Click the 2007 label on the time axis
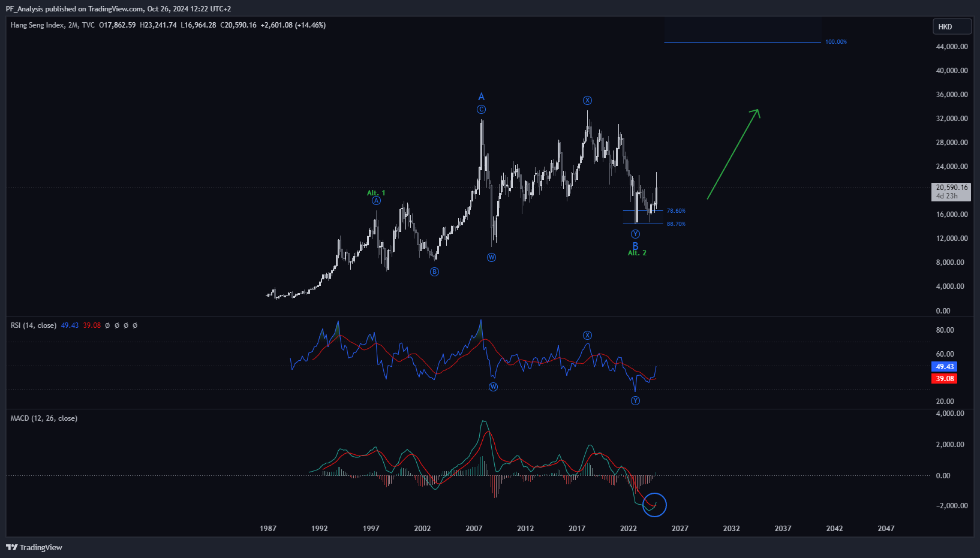Viewport: 980px width, 558px height. 474,529
